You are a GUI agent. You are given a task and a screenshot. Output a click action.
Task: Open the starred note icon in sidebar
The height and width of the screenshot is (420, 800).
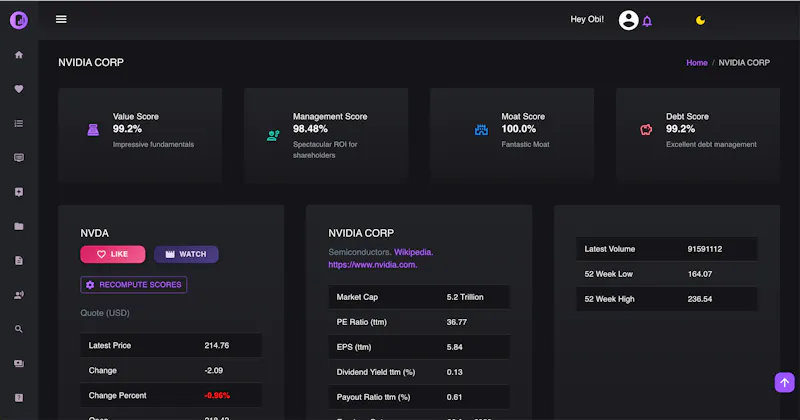[19, 192]
